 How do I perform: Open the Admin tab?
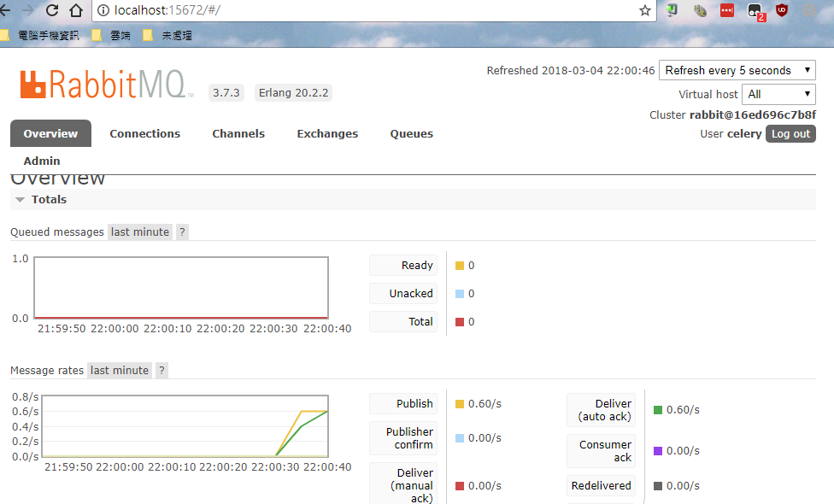(x=42, y=161)
